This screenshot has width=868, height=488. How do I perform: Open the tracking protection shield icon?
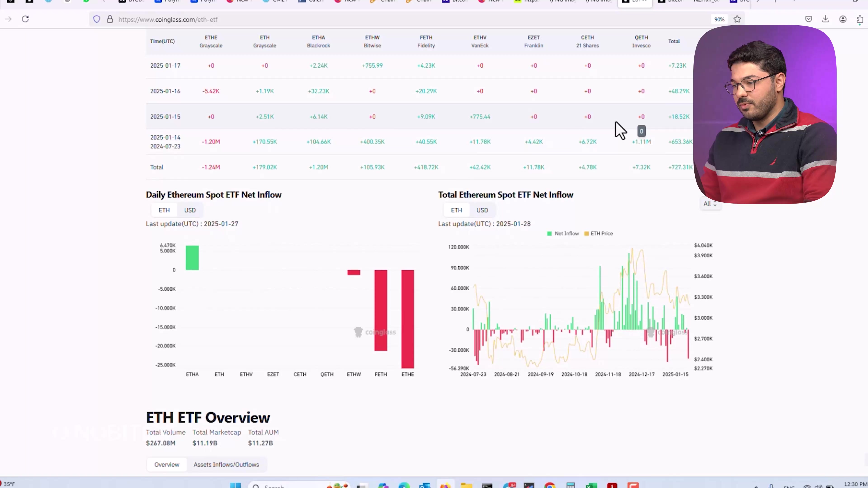pyautogui.click(x=97, y=19)
